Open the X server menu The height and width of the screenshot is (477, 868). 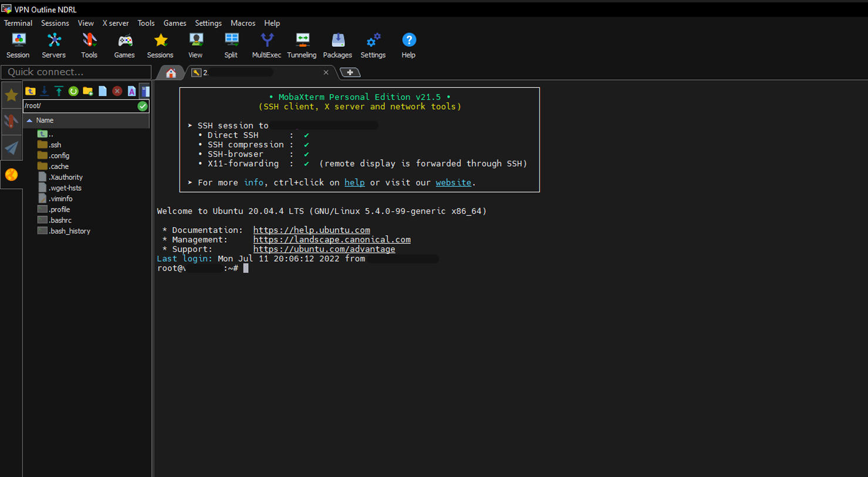click(x=116, y=23)
